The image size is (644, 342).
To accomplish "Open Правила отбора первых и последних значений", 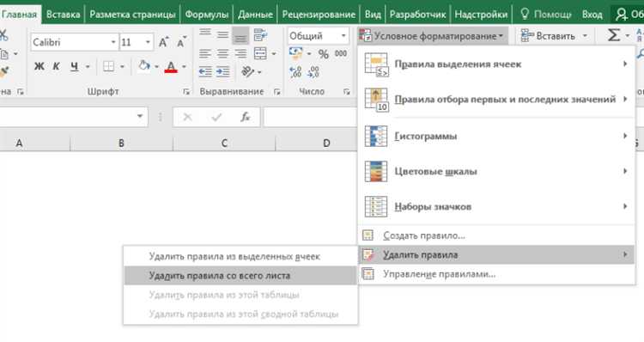I will pos(496,99).
